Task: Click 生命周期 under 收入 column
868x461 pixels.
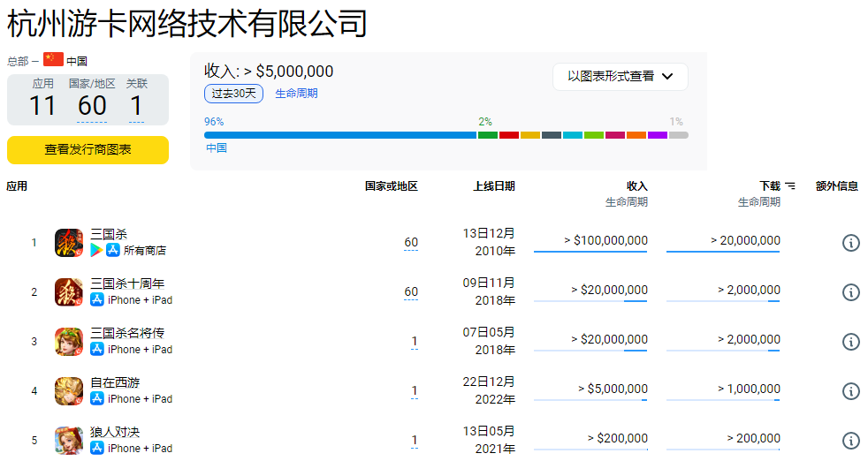Action: click(626, 202)
